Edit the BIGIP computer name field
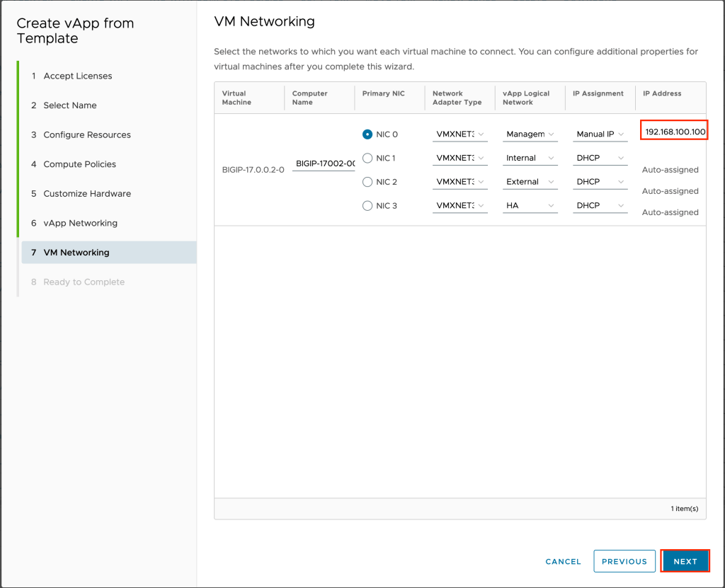 coord(324,163)
